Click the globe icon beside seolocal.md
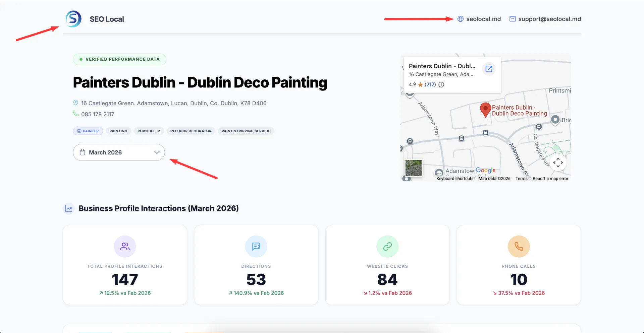The height and width of the screenshot is (333, 644). 461,19
